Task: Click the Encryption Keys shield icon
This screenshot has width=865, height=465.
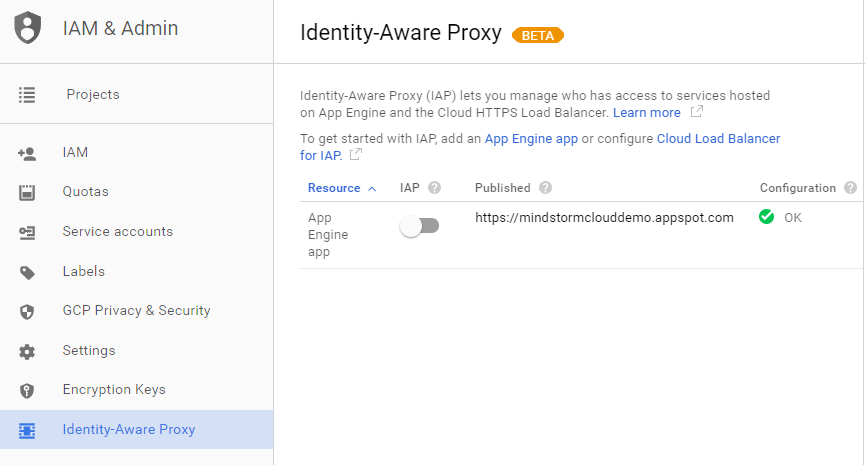Action: tap(27, 391)
